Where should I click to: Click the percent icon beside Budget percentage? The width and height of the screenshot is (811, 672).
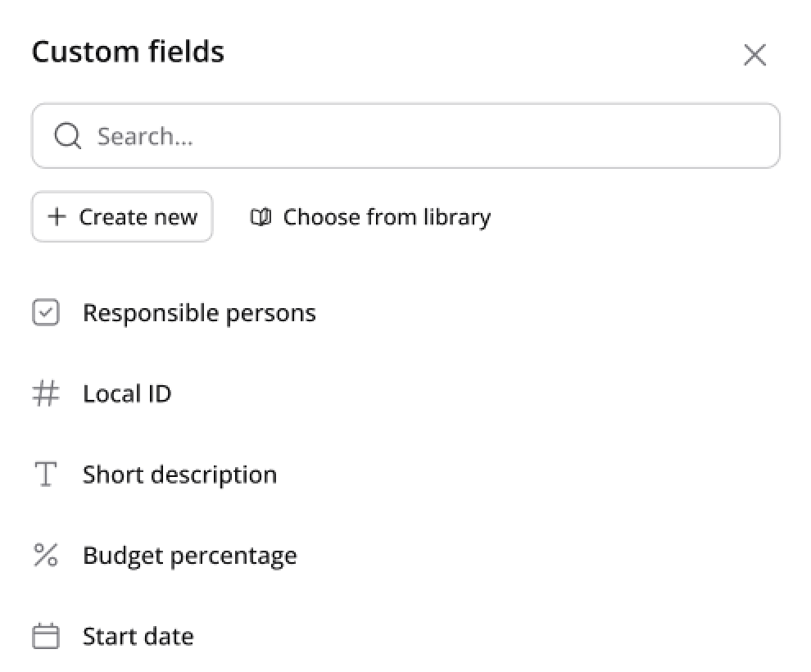[46, 555]
